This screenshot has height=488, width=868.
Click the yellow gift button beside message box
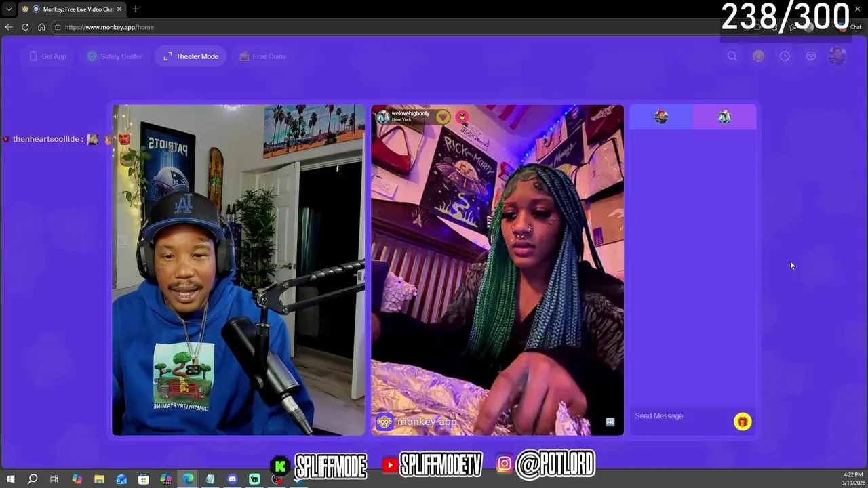pos(743,422)
